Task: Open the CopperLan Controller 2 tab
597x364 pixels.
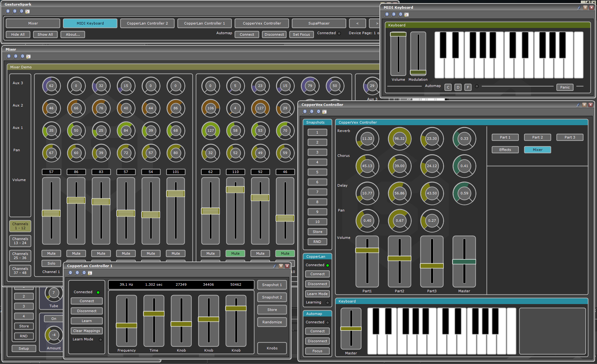Action: coord(147,23)
